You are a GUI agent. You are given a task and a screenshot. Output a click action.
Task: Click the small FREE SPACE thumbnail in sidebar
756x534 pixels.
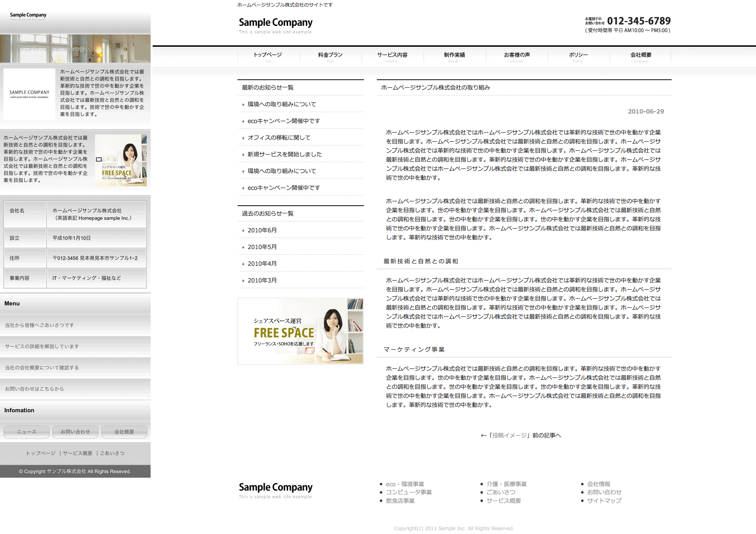pos(121,160)
